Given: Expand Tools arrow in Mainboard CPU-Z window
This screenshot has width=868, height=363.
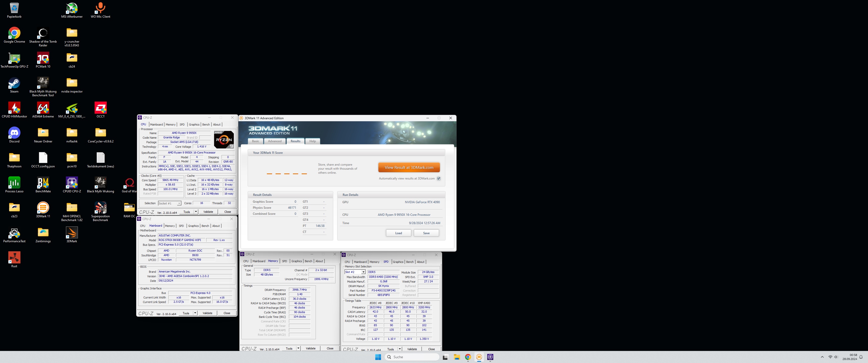Looking at the screenshot, I should tap(195, 313).
